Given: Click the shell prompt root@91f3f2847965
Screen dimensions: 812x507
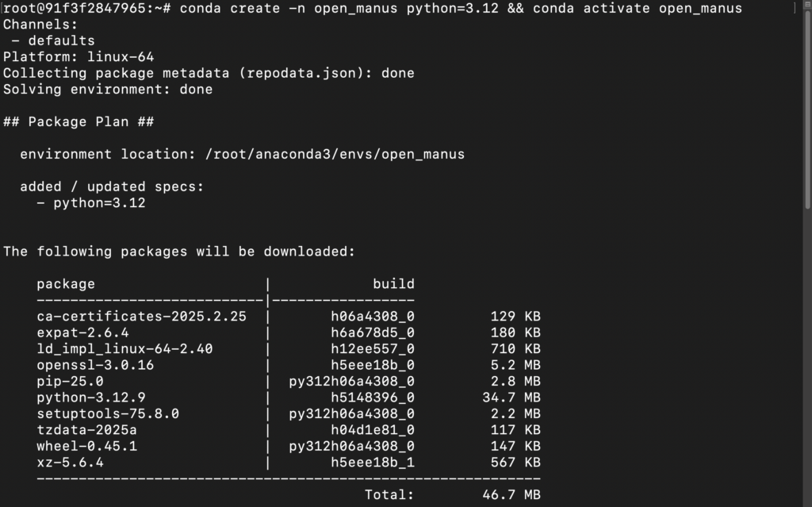Looking at the screenshot, I should click(x=74, y=8).
